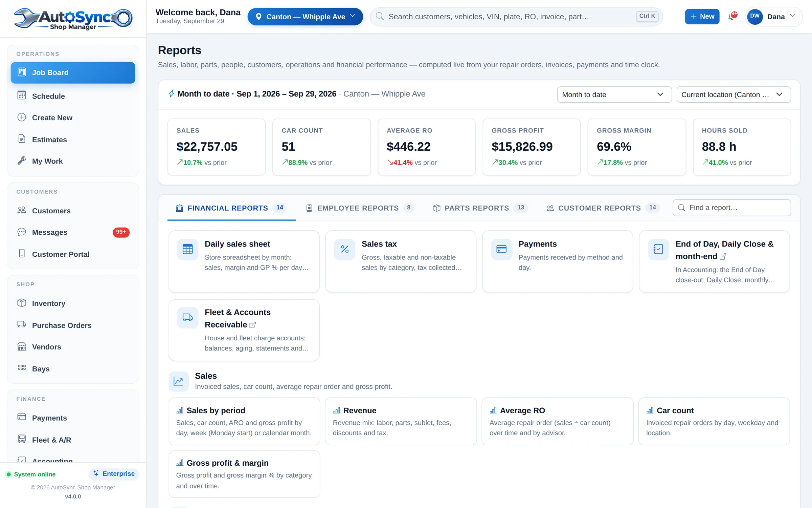Click the Bays grid icon
Viewport: 812px width, 508px height.
(22, 368)
